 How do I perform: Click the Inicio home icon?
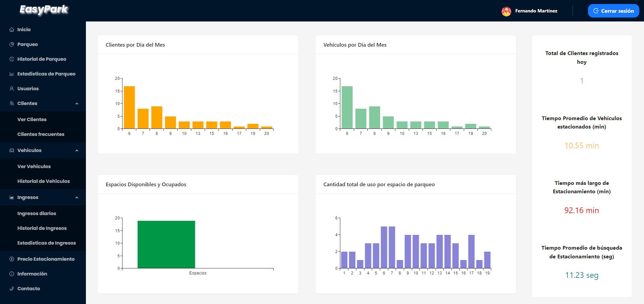(12, 30)
